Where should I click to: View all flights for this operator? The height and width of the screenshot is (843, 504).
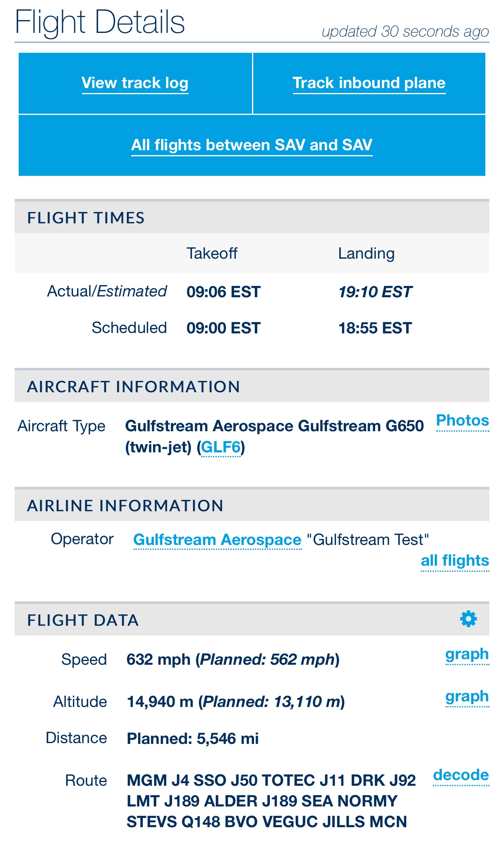[x=455, y=561]
